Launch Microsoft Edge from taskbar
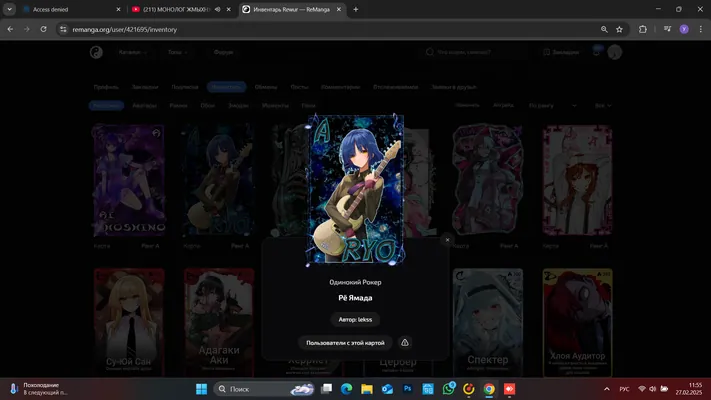711x400 pixels. tap(346, 389)
